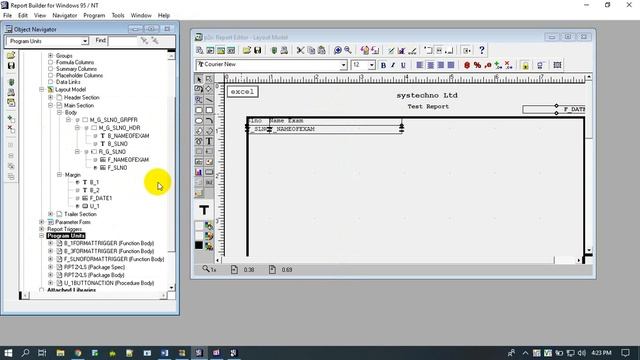
Task: Select F_NAMEOFEXAM field in Object Navigator
Action: (128, 160)
